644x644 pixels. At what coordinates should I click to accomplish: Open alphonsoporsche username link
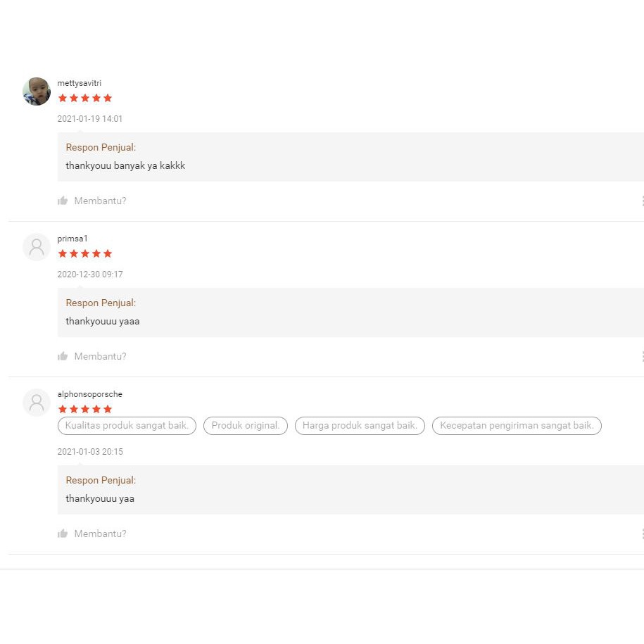[x=89, y=394]
